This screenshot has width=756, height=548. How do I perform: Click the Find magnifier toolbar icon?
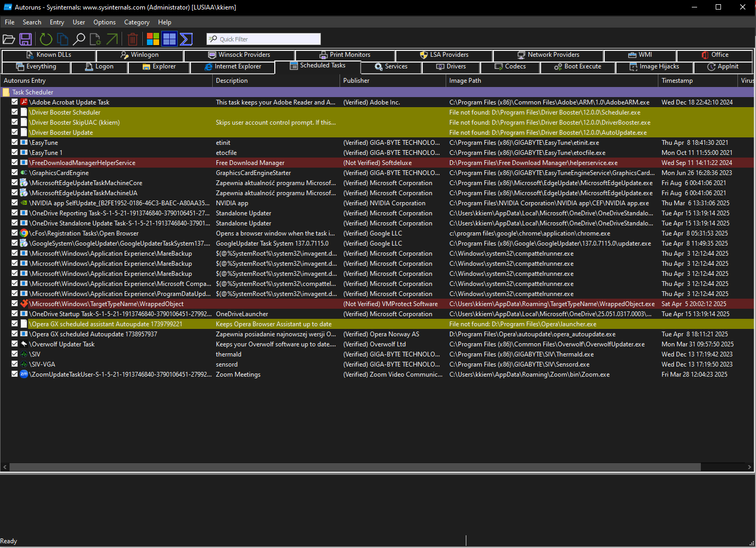(79, 39)
